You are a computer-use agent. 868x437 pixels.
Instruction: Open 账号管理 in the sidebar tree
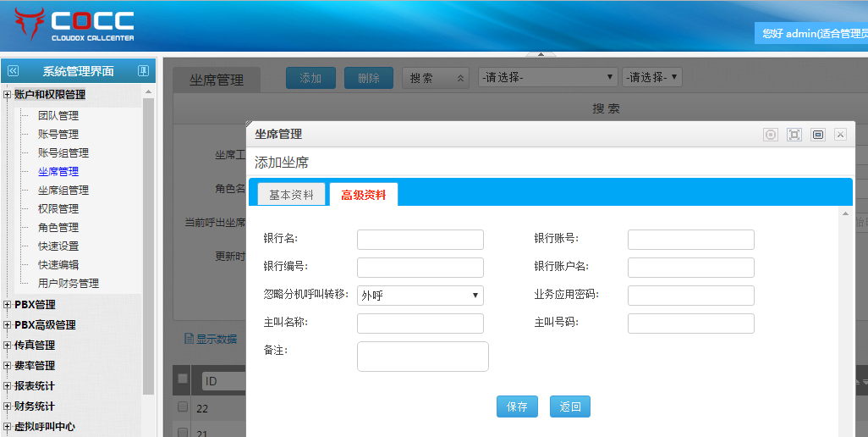pos(58,135)
